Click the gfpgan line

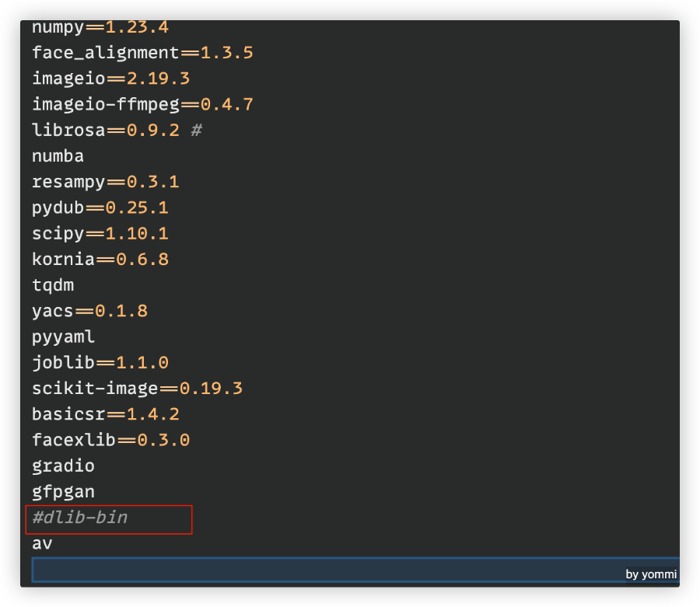pos(63,493)
